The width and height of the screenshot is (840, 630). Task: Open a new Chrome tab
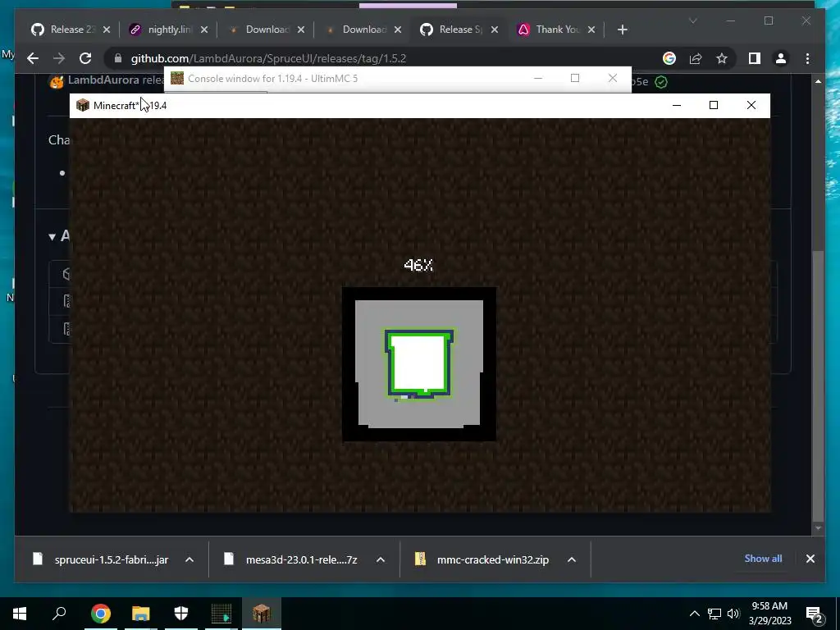coord(622,30)
